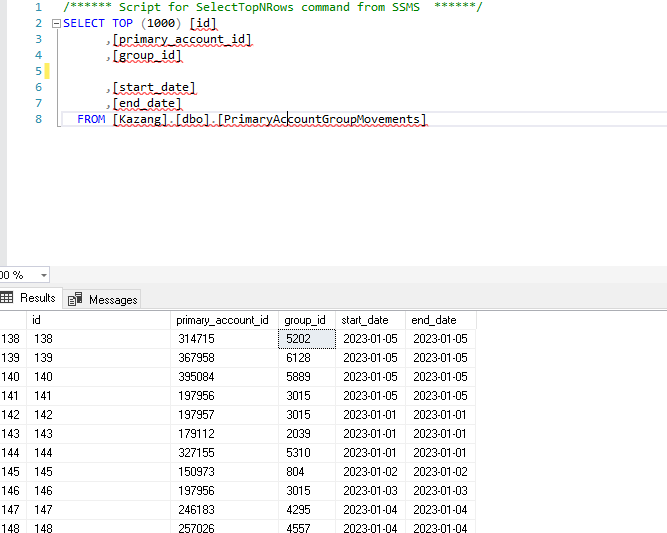Click line number 5 in editor margin
The height and width of the screenshot is (533, 667).
coord(38,71)
